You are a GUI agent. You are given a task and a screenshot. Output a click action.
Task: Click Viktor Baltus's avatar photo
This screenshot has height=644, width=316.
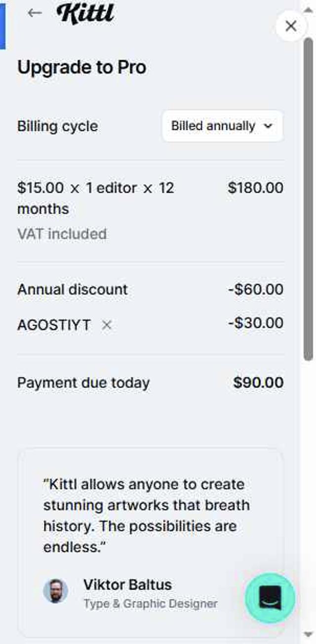click(x=56, y=591)
